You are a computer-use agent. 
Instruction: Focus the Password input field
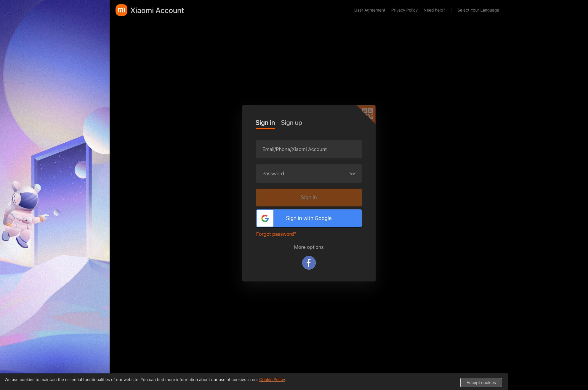(309, 173)
